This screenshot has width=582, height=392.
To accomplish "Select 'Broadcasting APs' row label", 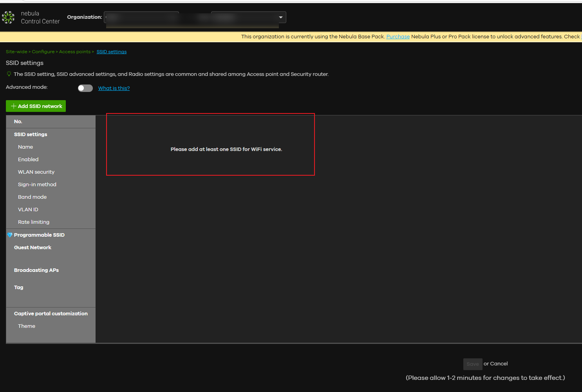I will coord(36,270).
